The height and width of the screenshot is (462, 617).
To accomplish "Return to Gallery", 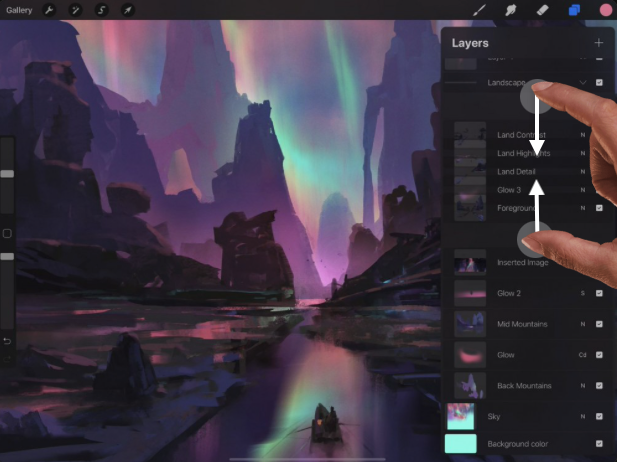I will (19, 10).
